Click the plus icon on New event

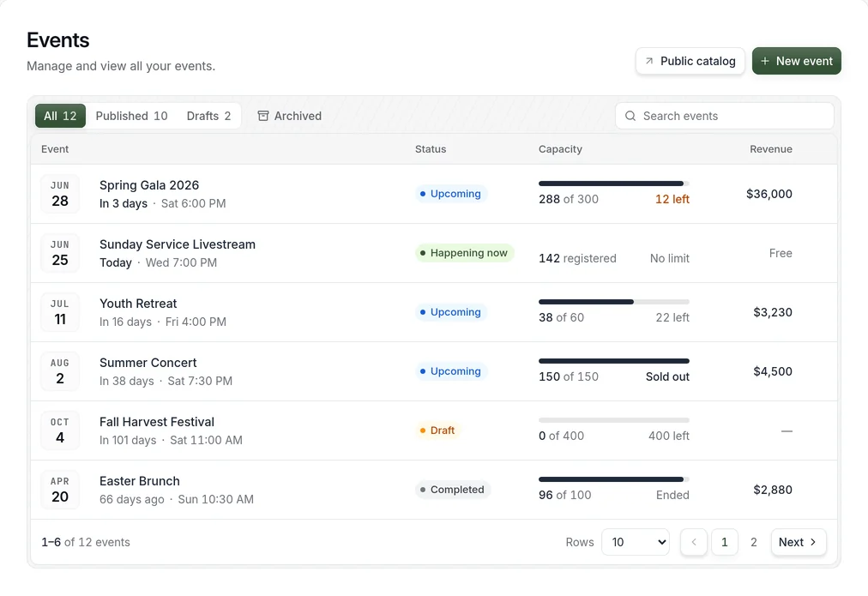pyautogui.click(x=764, y=61)
